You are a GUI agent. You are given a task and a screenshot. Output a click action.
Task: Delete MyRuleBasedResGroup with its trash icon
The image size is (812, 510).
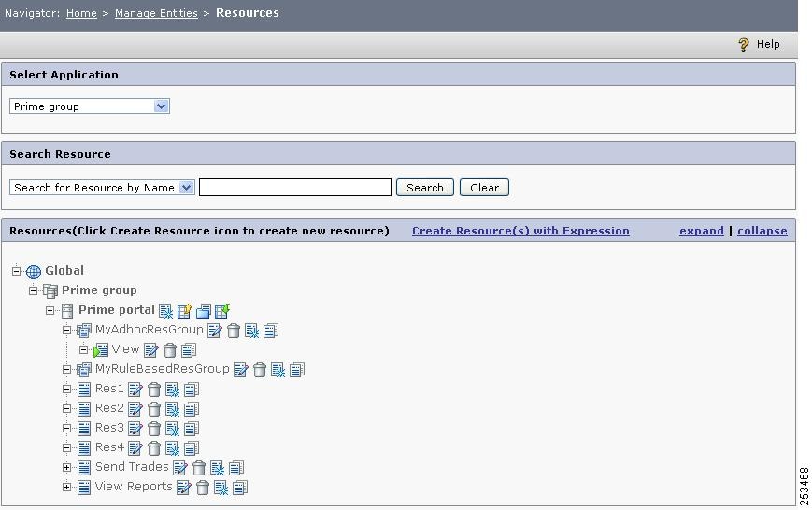(260, 370)
